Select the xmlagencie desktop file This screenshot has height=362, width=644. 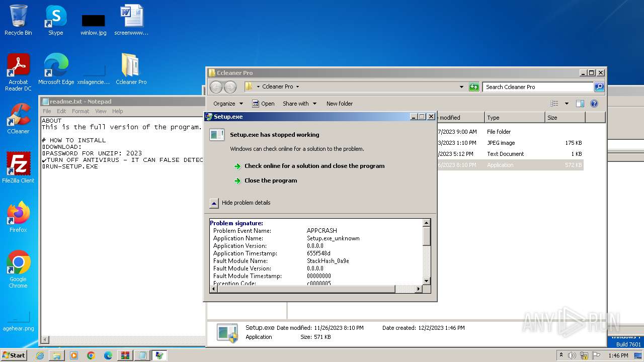point(93,74)
